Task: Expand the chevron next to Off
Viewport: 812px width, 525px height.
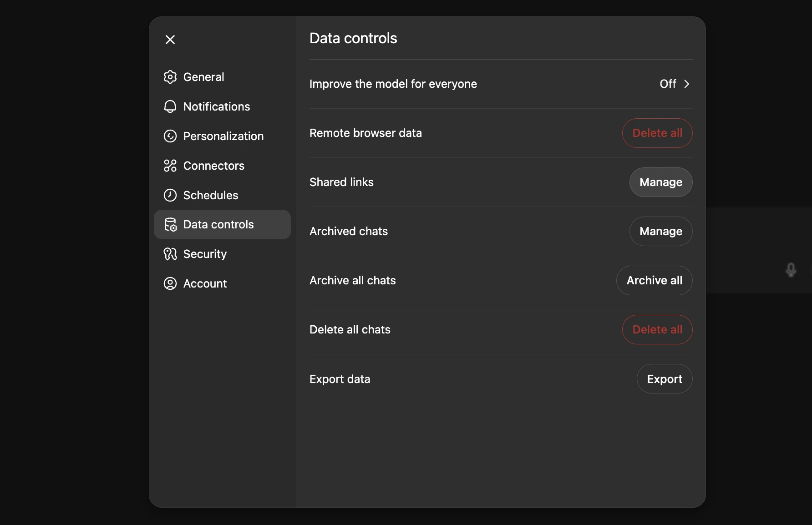Action: pos(687,84)
